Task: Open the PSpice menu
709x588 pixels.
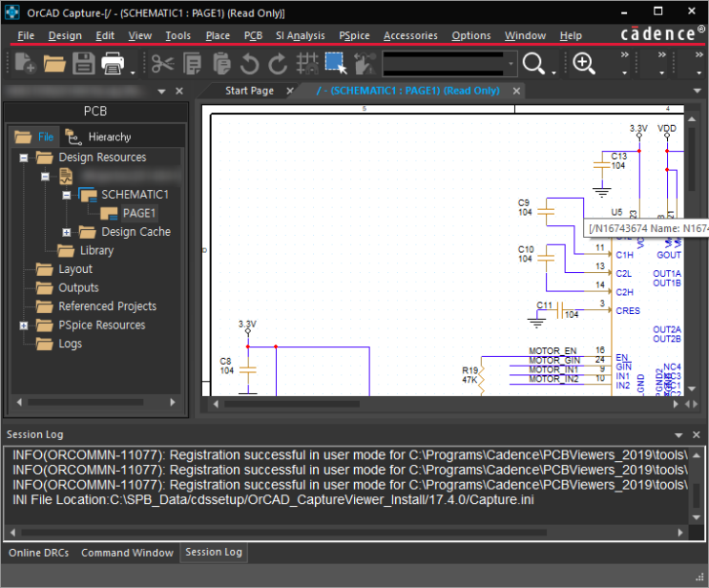Action: [x=354, y=35]
